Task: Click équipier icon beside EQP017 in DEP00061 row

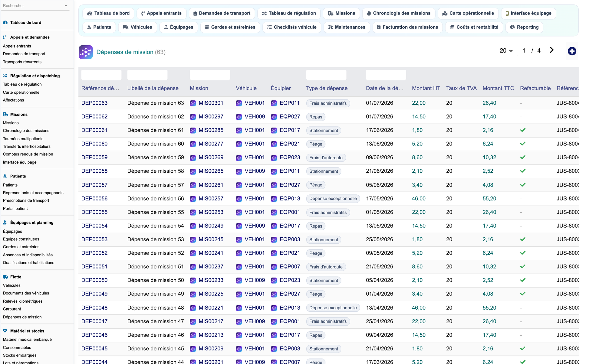Action: click(x=274, y=130)
